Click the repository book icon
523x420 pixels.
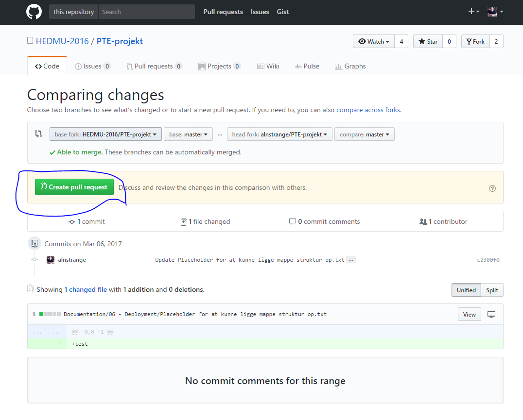(x=30, y=41)
